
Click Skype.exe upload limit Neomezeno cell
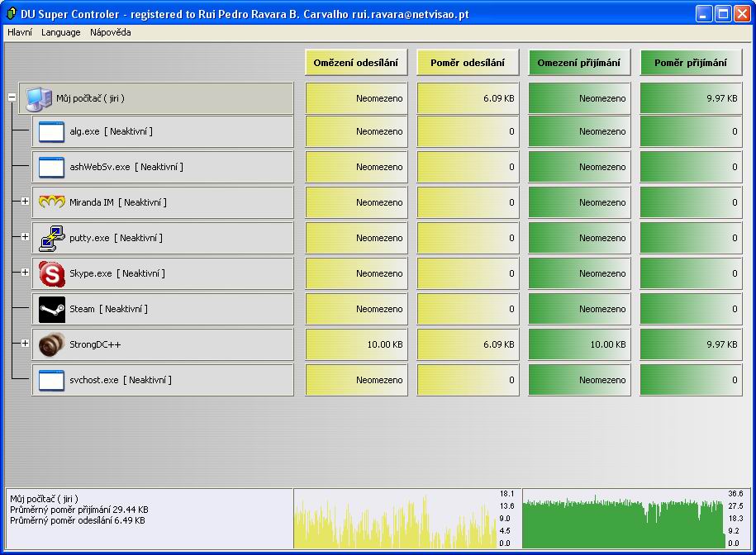(x=356, y=273)
